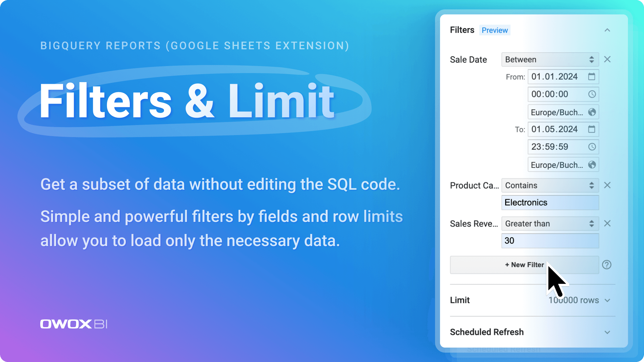Open the Contains condition dropdown

pos(550,185)
